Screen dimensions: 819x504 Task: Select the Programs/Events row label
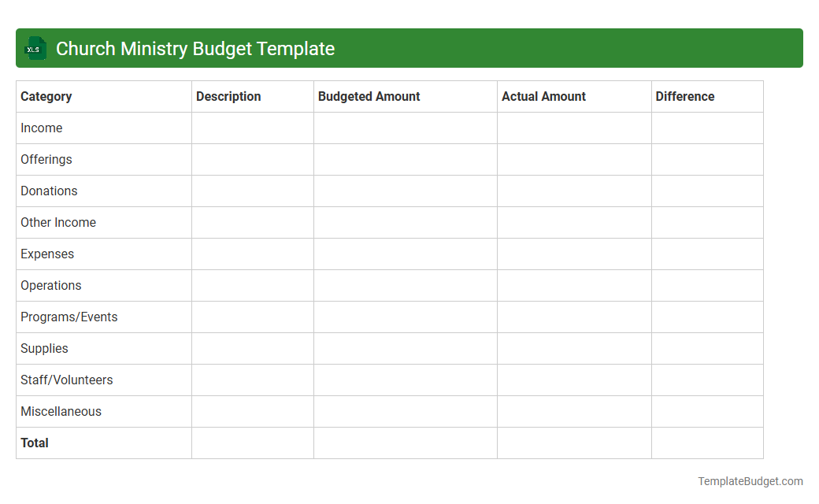(x=69, y=317)
